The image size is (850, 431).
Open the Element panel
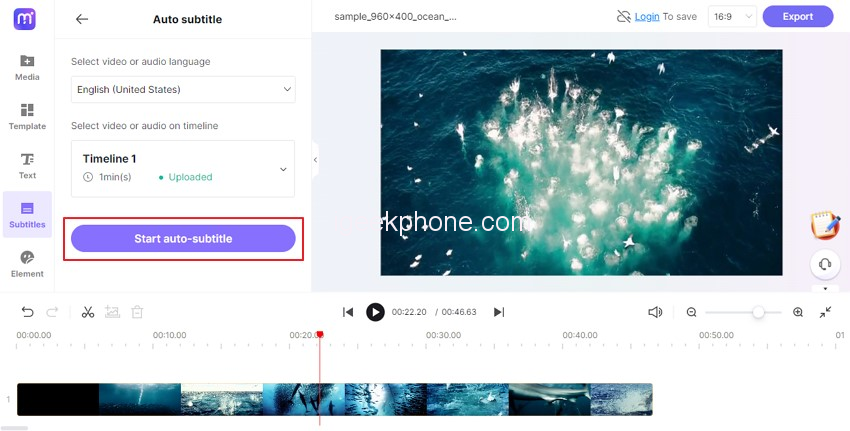point(27,264)
